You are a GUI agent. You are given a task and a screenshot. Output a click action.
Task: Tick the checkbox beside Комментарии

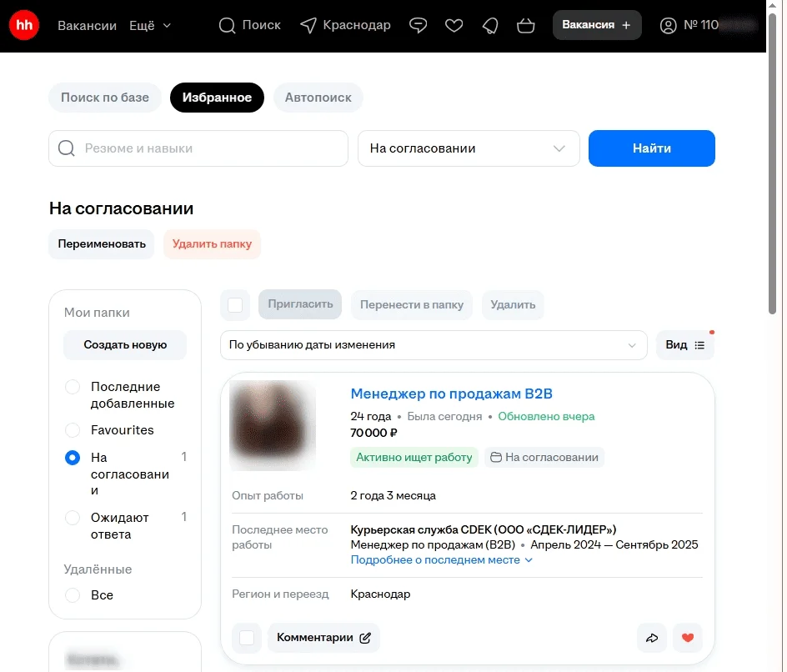click(247, 638)
